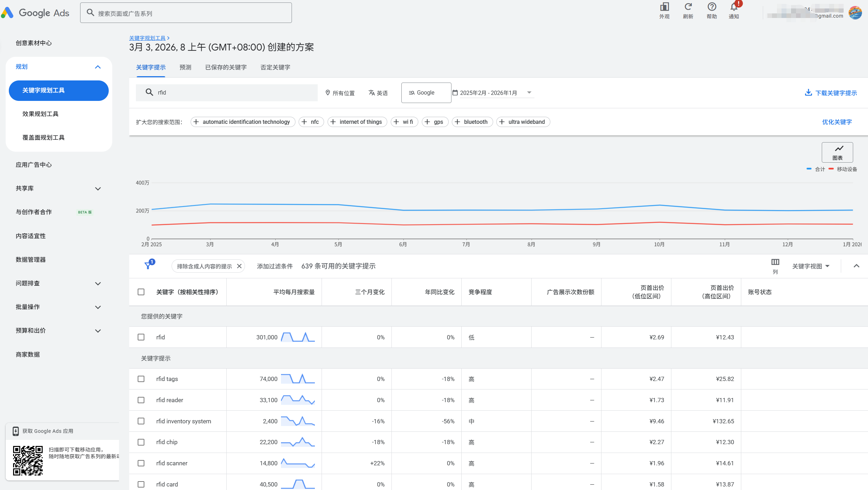Viewport: 868px width, 490px height.
Task: Open 创意素材中心 in the sidebar
Action: (34, 43)
